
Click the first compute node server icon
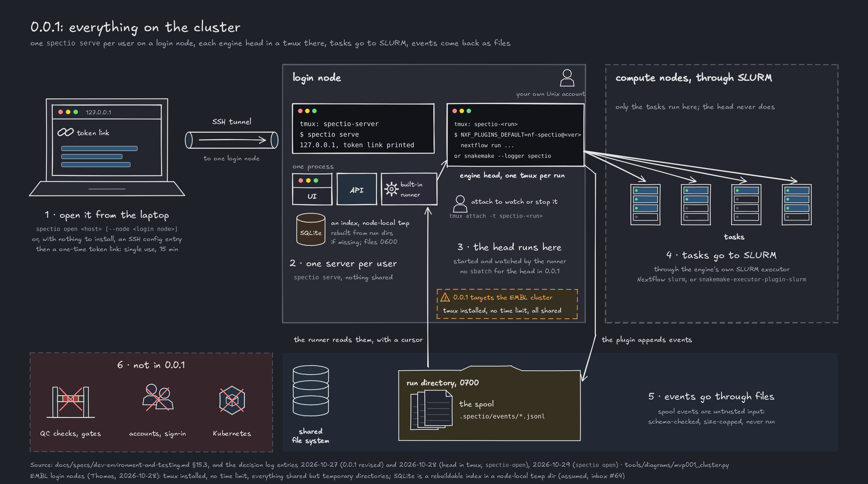[x=645, y=204]
